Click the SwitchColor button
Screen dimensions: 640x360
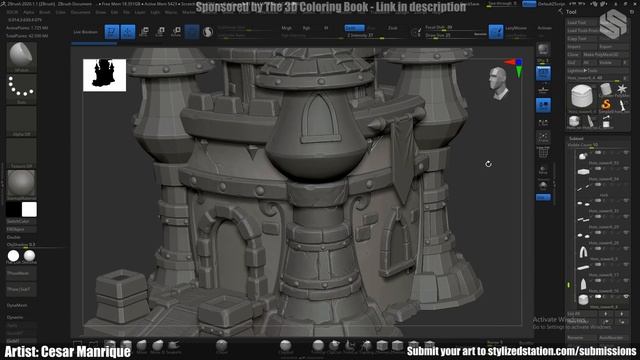[x=21, y=221]
